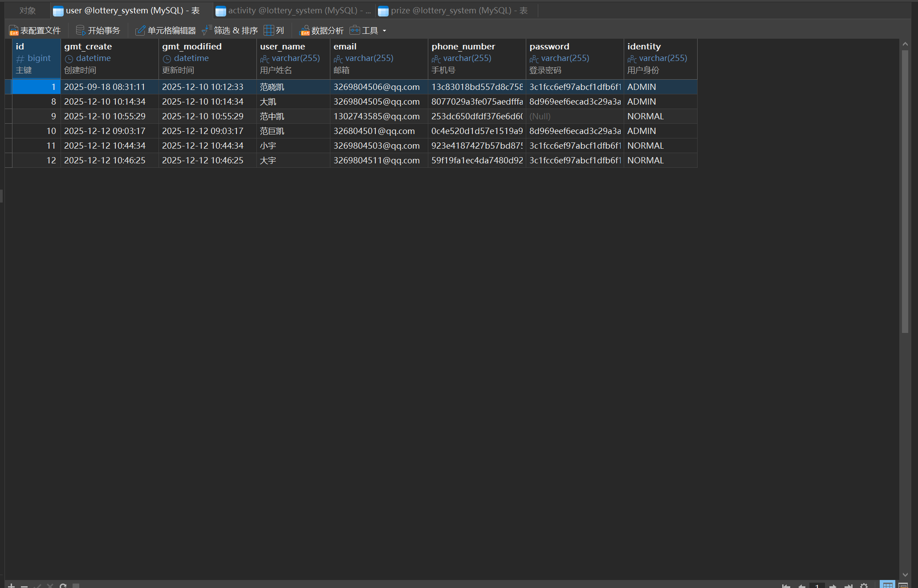Open the cell editor (单元格编辑器)
Image resolution: width=918 pixels, height=588 pixels.
point(166,30)
